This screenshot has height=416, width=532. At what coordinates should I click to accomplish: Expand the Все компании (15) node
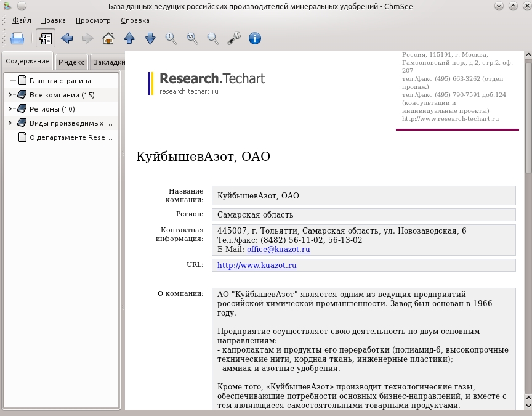(x=10, y=95)
